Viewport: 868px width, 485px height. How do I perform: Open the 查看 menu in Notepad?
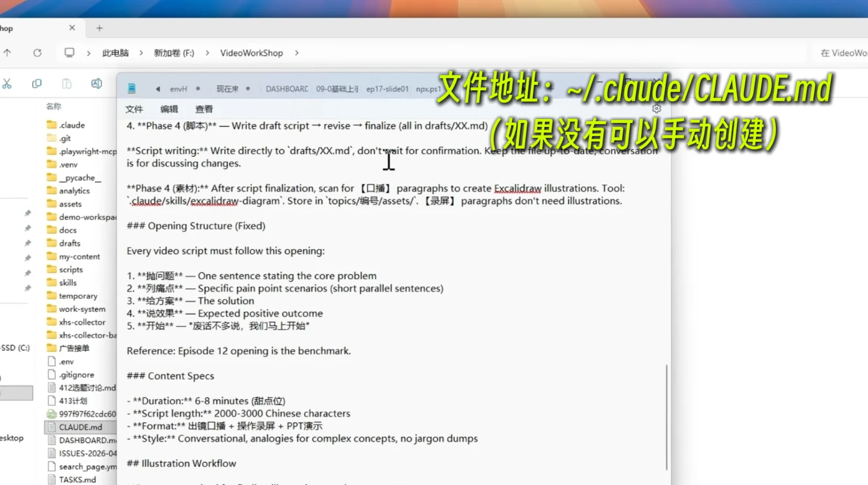(204, 109)
